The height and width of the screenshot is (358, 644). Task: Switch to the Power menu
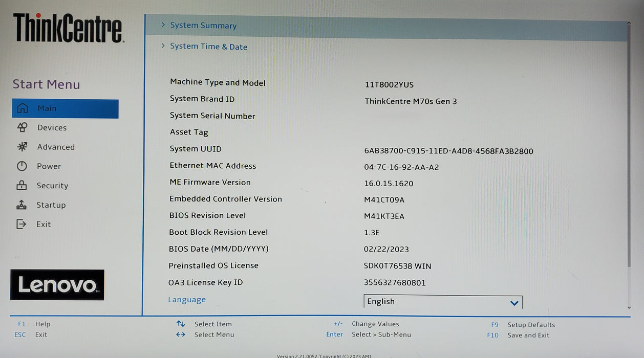click(49, 166)
